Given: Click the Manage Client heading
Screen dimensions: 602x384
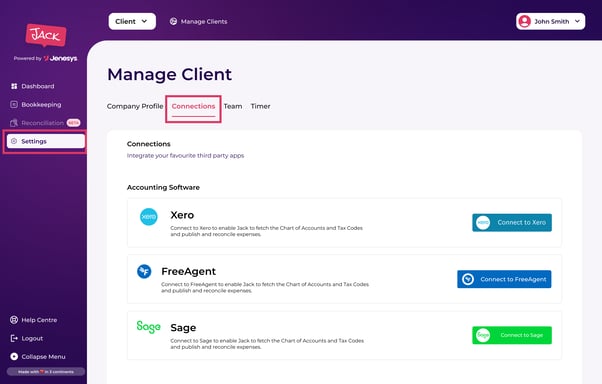Looking at the screenshot, I should pyautogui.click(x=169, y=74).
